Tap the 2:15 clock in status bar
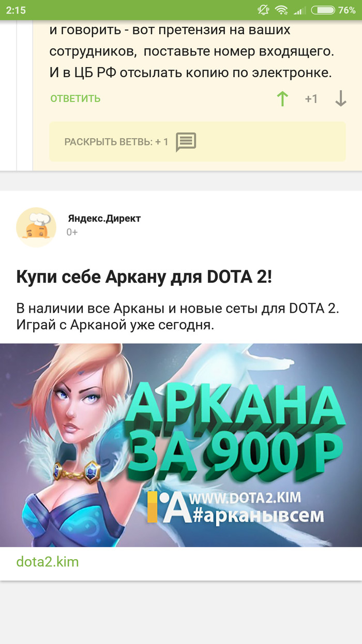This screenshot has width=362, height=644. click(16, 10)
